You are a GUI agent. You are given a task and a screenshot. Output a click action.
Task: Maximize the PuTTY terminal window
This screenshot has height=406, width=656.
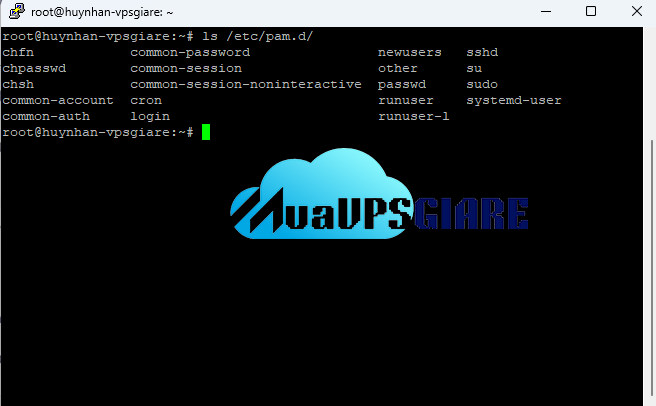click(591, 12)
